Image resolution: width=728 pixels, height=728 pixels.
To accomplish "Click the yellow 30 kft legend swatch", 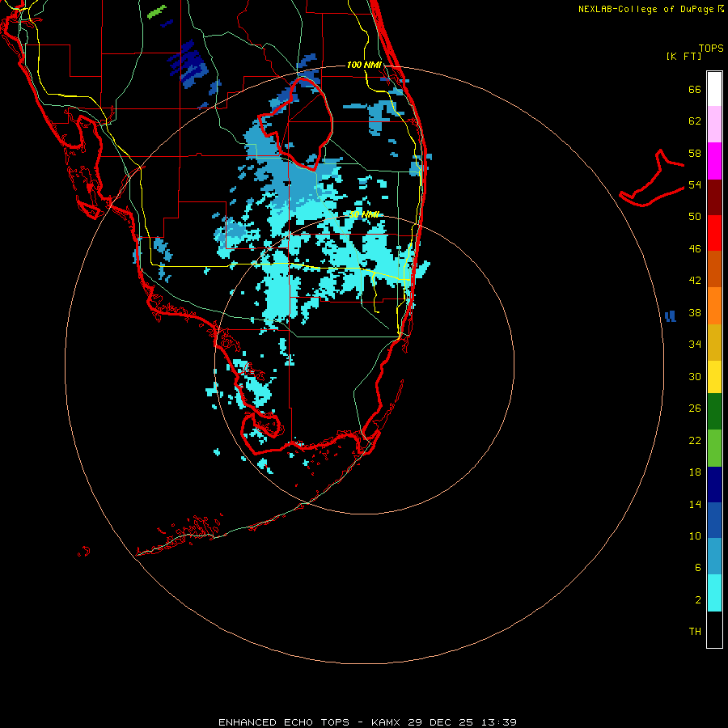I will 714,377.
